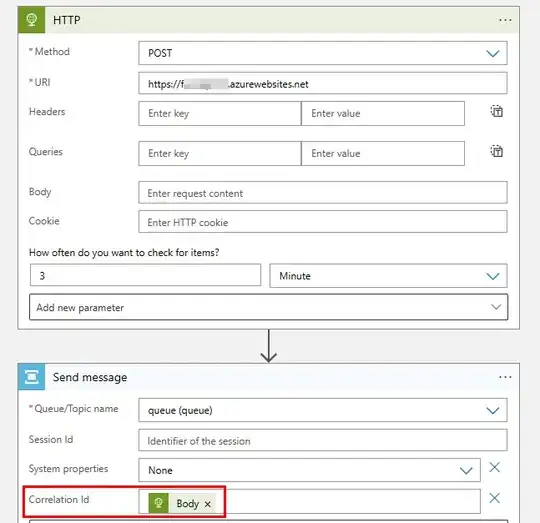Screen dimensions: 540x523
Task: Click the Send message card title
Action: [90, 377]
